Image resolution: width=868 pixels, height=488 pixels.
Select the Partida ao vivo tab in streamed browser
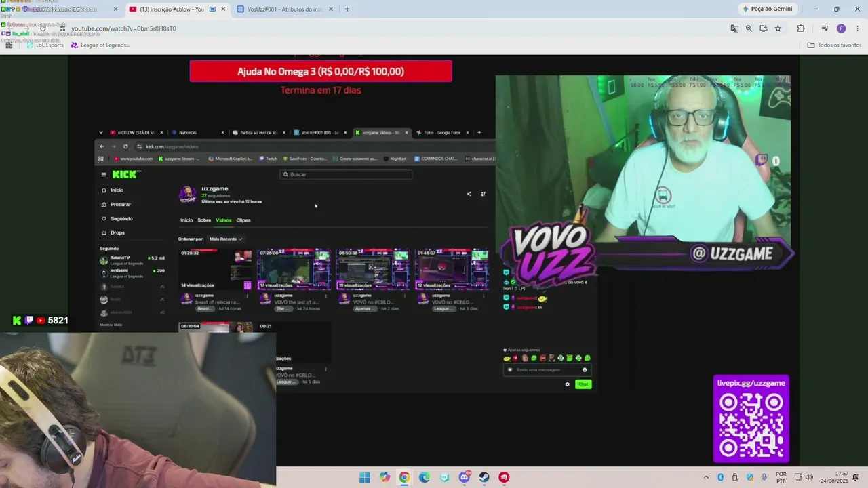pyautogui.click(x=259, y=133)
